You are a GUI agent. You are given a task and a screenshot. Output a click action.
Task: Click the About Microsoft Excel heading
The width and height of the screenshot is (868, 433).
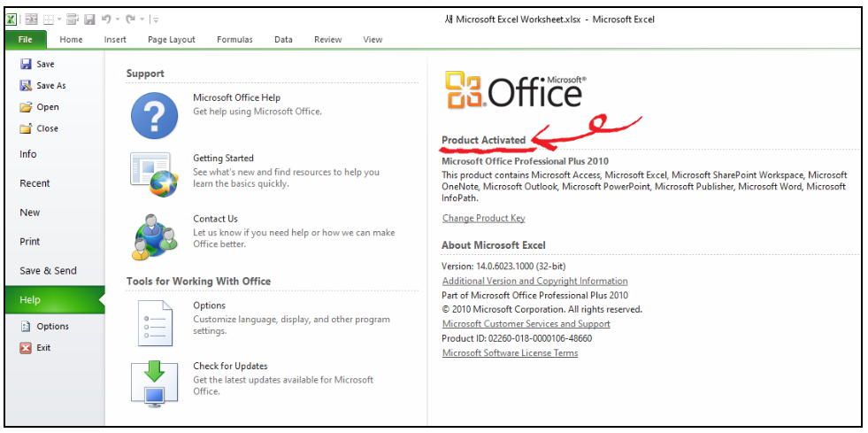coord(494,244)
